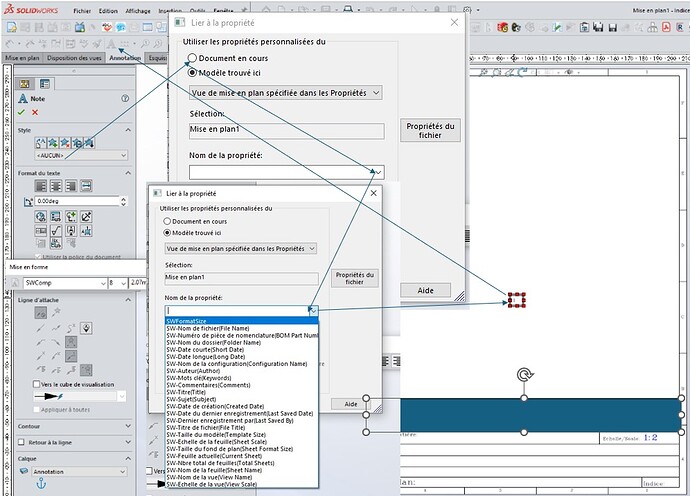
Task: Select 'Modèle trouvé ici' in lower dialog
Action: 167,231
